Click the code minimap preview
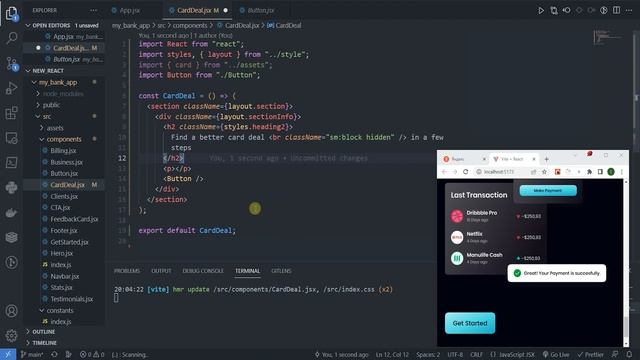This screenshot has height=360, width=640. tap(608, 38)
